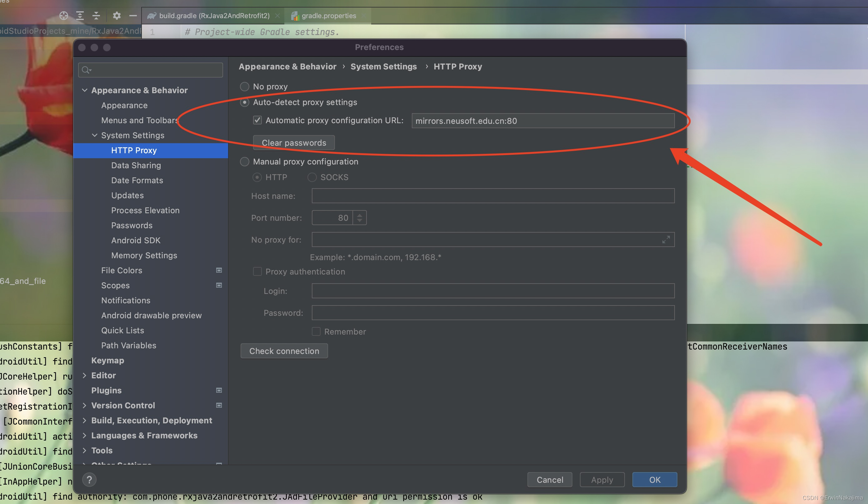Viewport: 868px width, 504px height.
Task: Click the Port number input field
Action: (332, 218)
